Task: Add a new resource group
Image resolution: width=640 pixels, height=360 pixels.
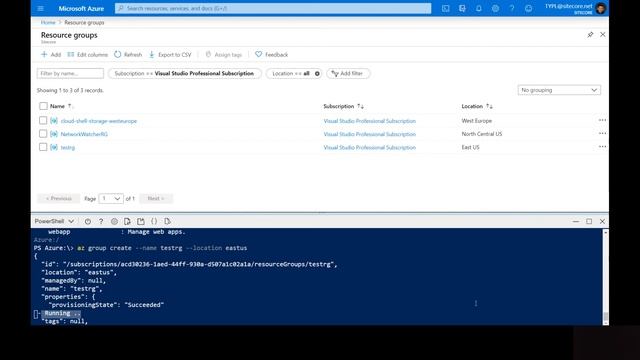Action: (x=51, y=54)
